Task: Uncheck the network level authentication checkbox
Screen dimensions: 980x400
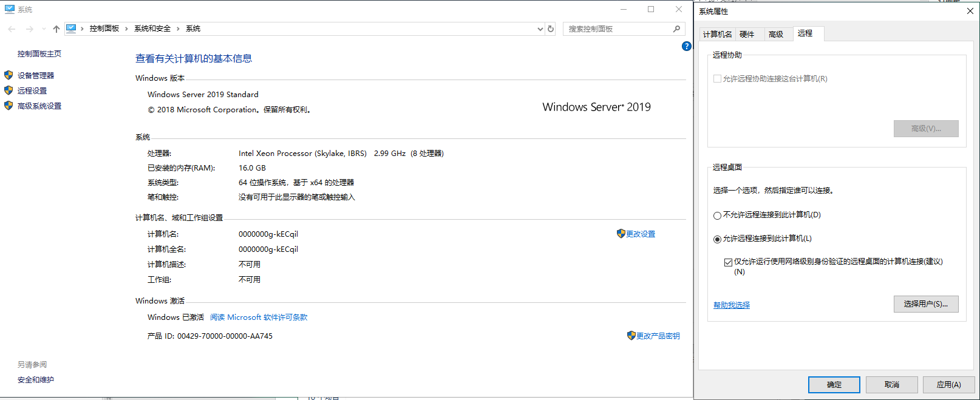Action: [728, 262]
